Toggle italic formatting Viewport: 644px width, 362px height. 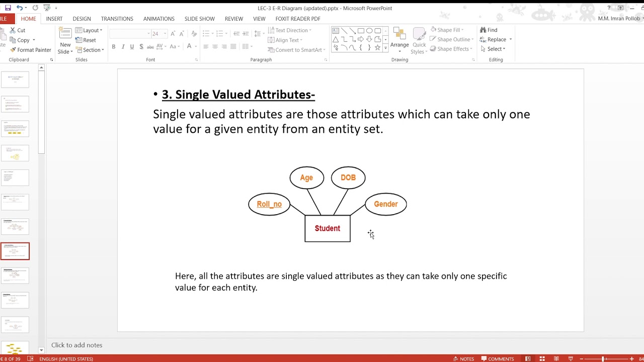(x=123, y=47)
